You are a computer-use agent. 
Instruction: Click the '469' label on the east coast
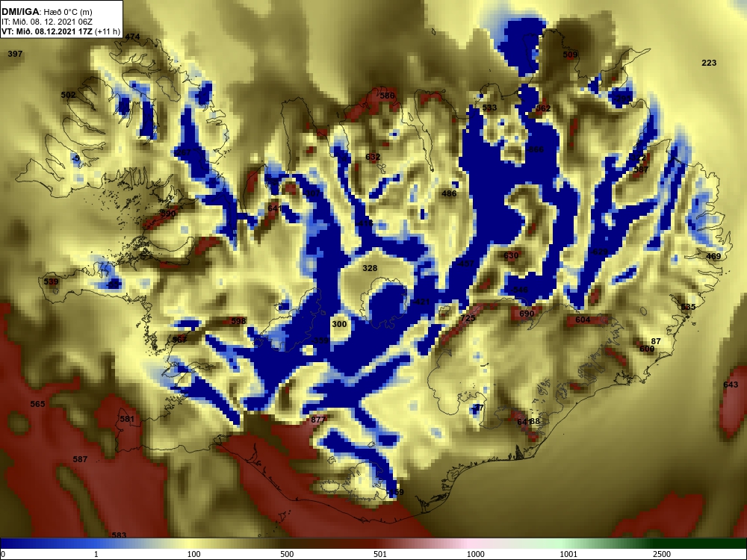point(713,256)
